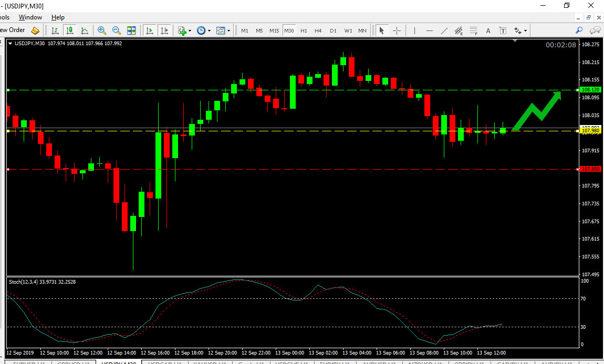The height and width of the screenshot is (364, 604).
Task: Restore the inner chart window
Action: [589, 17]
